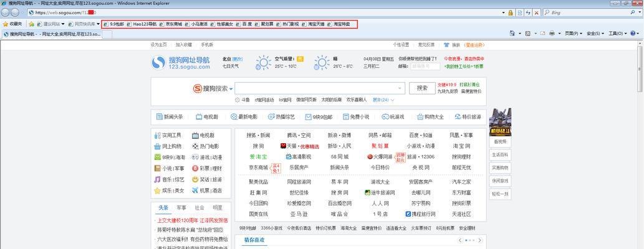
Task: Switch to the 明星 news tab
Action: click(x=218, y=207)
